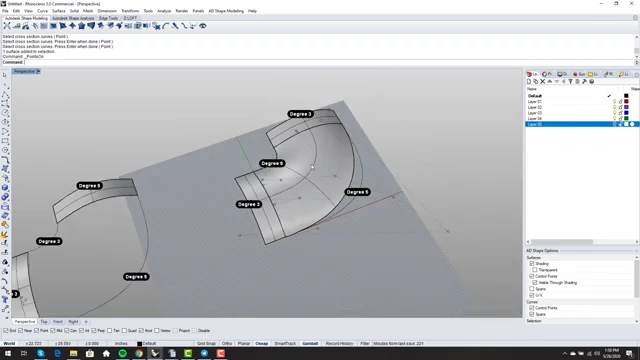
Task: Toggle the Mid osnap checkbox
Action: [53, 331]
